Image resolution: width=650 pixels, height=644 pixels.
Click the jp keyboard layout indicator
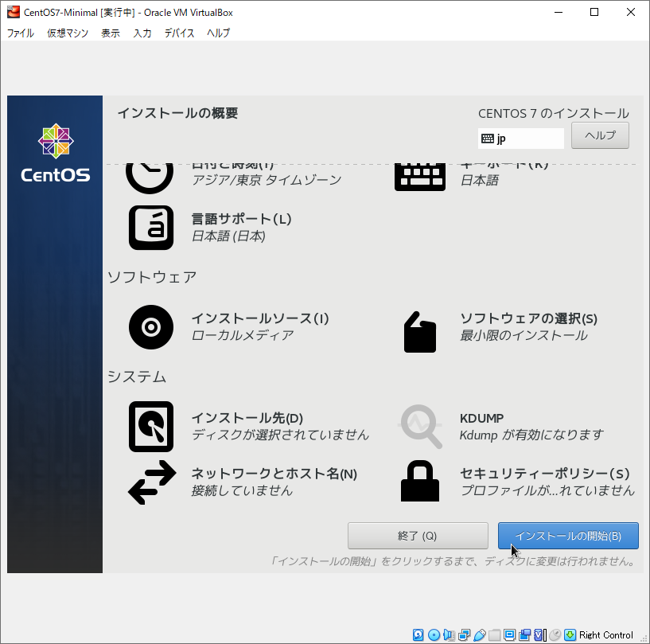tap(520, 139)
